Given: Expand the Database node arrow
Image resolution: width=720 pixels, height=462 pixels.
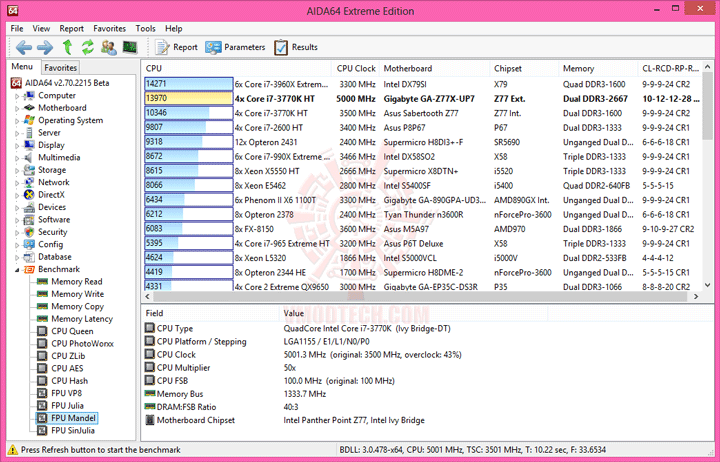Looking at the screenshot, I should 17,257.
